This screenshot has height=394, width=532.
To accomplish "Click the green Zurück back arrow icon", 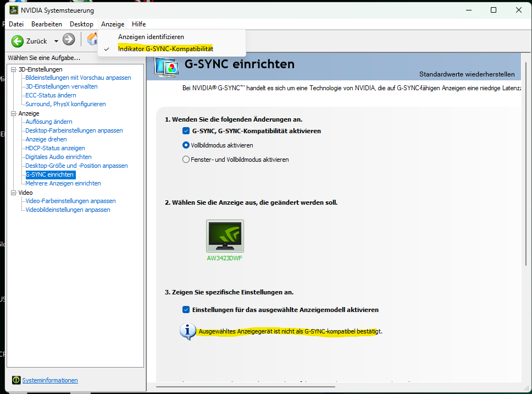I will [x=17, y=41].
